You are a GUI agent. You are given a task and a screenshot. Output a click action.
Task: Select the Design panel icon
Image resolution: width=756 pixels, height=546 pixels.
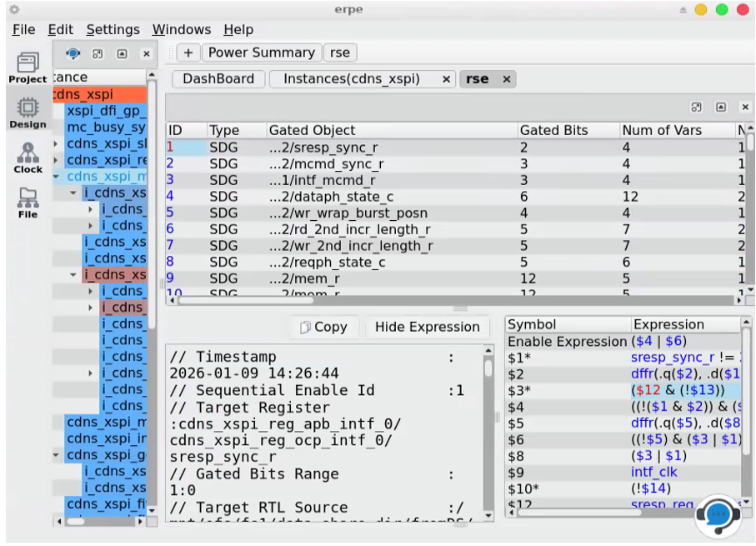(x=27, y=107)
